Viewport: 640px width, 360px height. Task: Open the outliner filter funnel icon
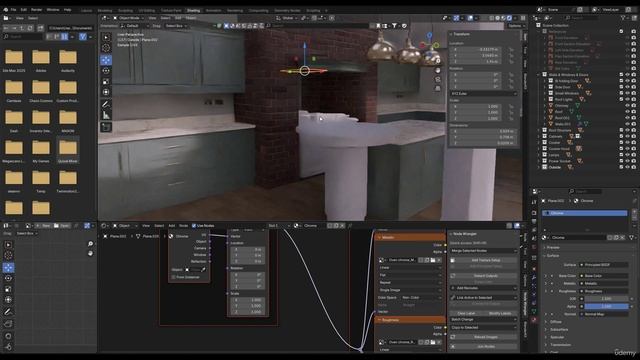coord(623,18)
